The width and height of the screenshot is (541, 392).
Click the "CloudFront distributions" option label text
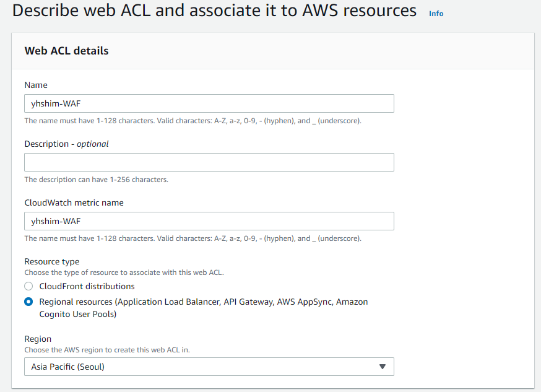tap(87, 286)
